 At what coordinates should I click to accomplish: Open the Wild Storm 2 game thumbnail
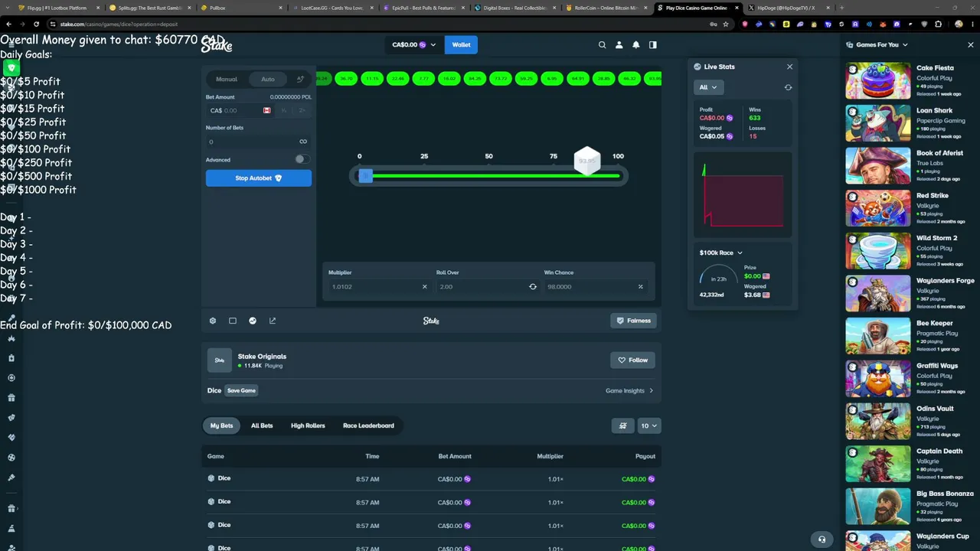[x=877, y=249]
